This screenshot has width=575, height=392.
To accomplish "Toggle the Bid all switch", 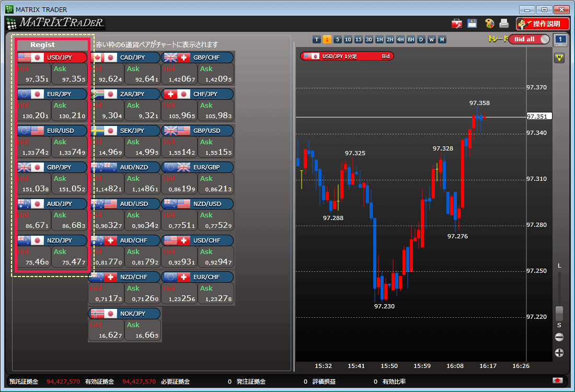I will pyautogui.click(x=529, y=39).
